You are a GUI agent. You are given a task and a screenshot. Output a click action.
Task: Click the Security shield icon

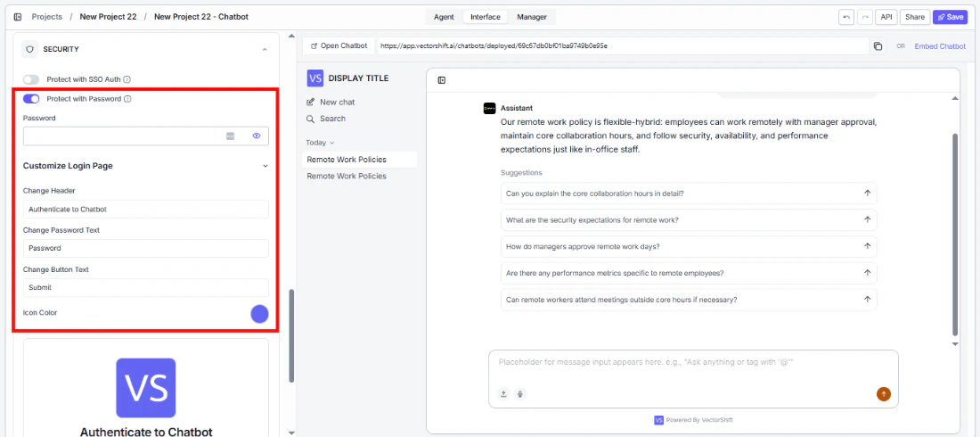pos(29,49)
